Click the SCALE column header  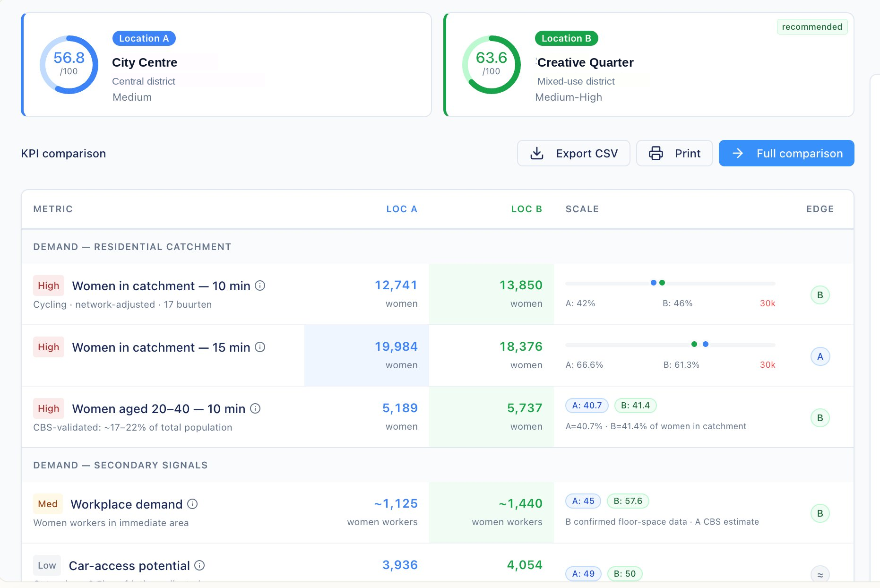click(582, 209)
